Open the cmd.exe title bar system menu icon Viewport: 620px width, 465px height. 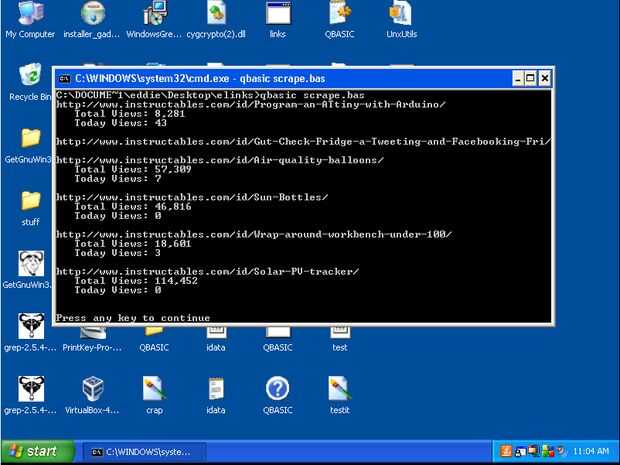[x=64, y=79]
